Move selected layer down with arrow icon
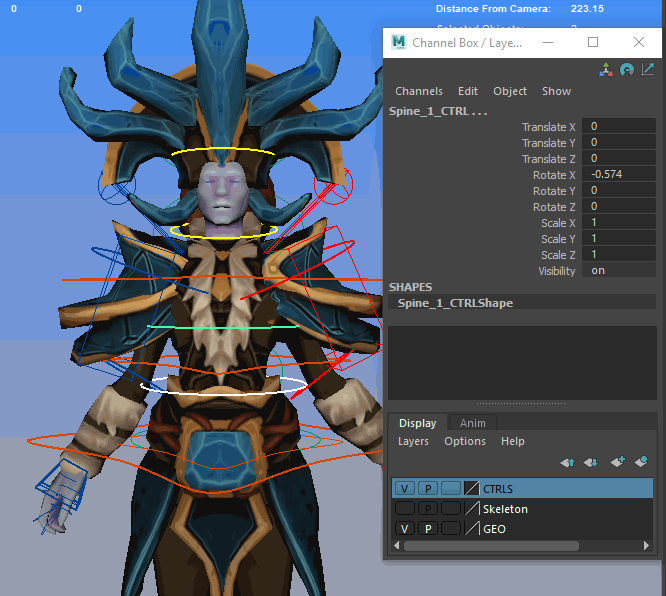This screenshot has width=666, height=596. click(590, 462)
